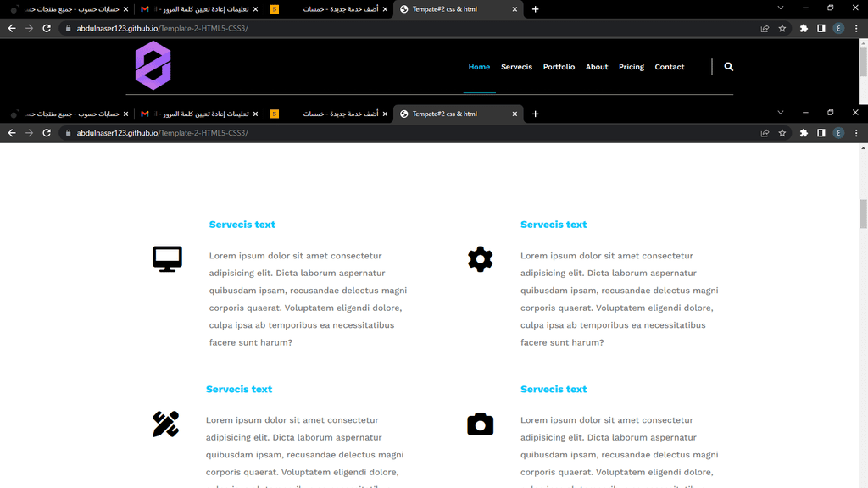Close Tempate#2 tab in upper strip
The image size is (868, 488).
[515, 9]
